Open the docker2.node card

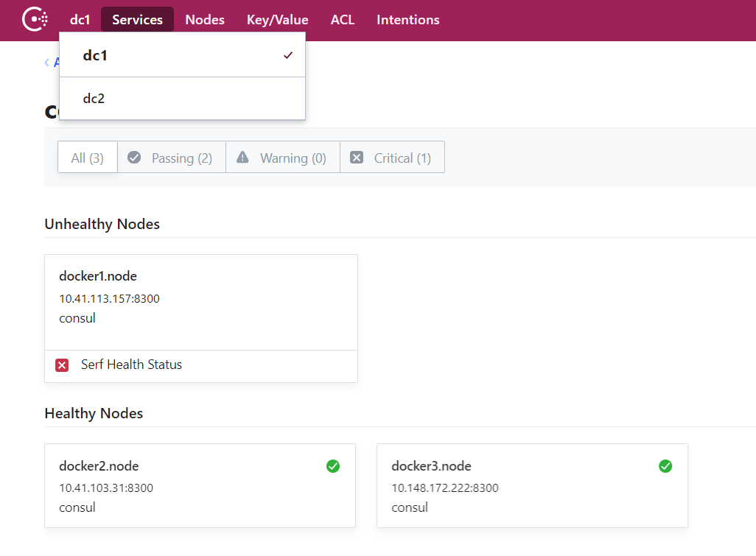point(200,485)
